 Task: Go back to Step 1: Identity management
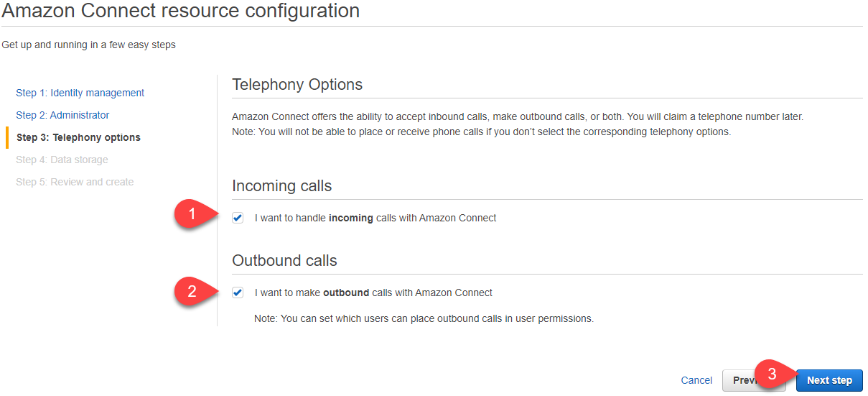coord(80,93)
